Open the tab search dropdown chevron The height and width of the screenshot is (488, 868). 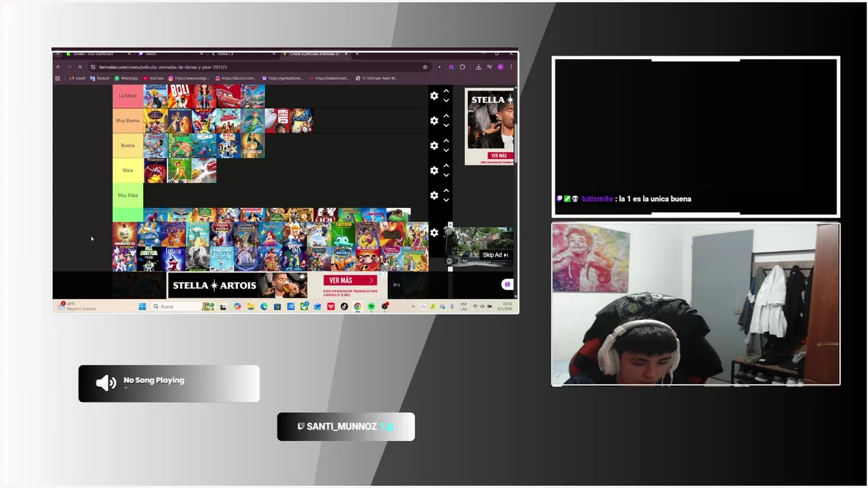click(x=58, y=54)
